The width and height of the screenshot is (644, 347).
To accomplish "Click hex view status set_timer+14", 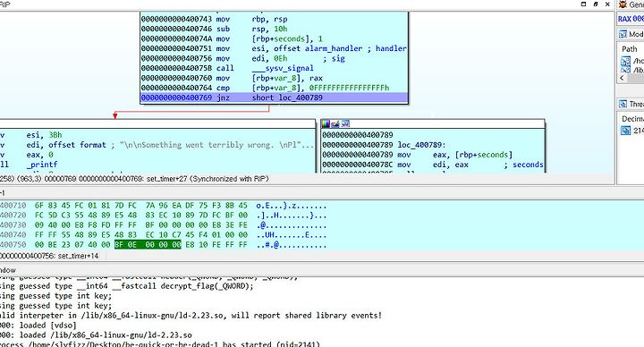I will point(49,256).
